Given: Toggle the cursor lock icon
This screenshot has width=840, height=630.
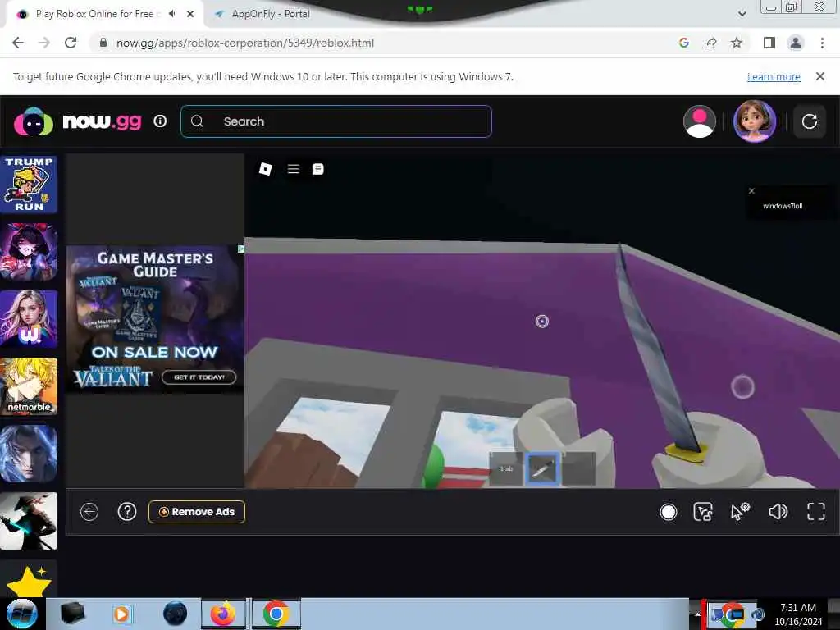Looking at the screenshot, I should coord(703,512).
